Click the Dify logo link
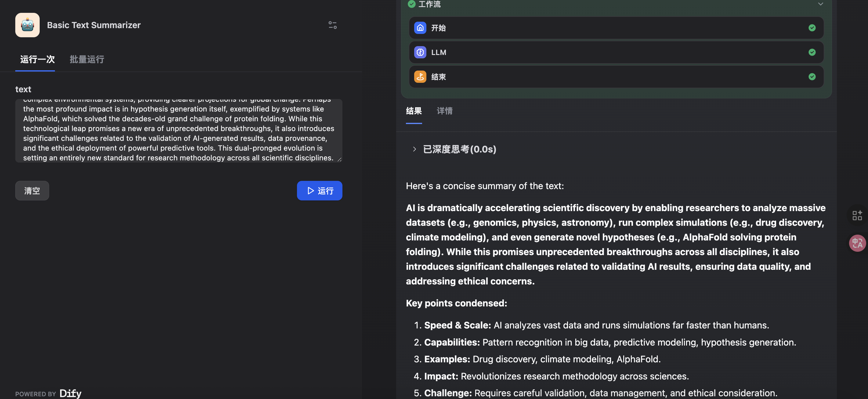Image resolution: width=868 pixels, height=399 pixels. 70,393
